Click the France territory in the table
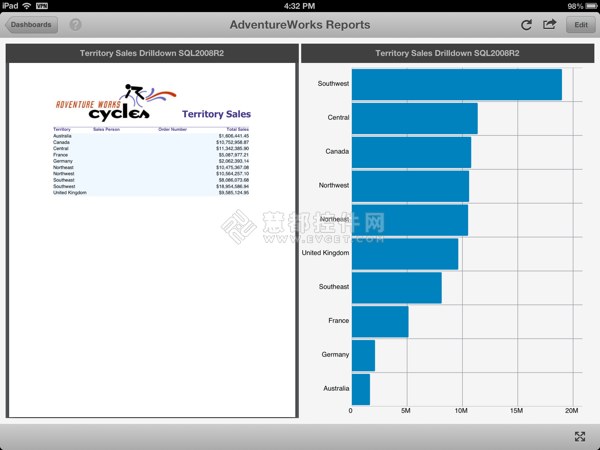The height and width of the screenshot is (450, 600). click(x=60, y=155)
